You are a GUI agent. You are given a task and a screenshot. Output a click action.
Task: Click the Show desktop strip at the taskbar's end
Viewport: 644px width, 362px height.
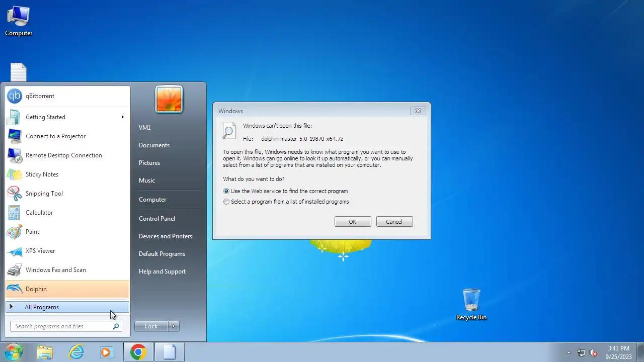(640, 352)
